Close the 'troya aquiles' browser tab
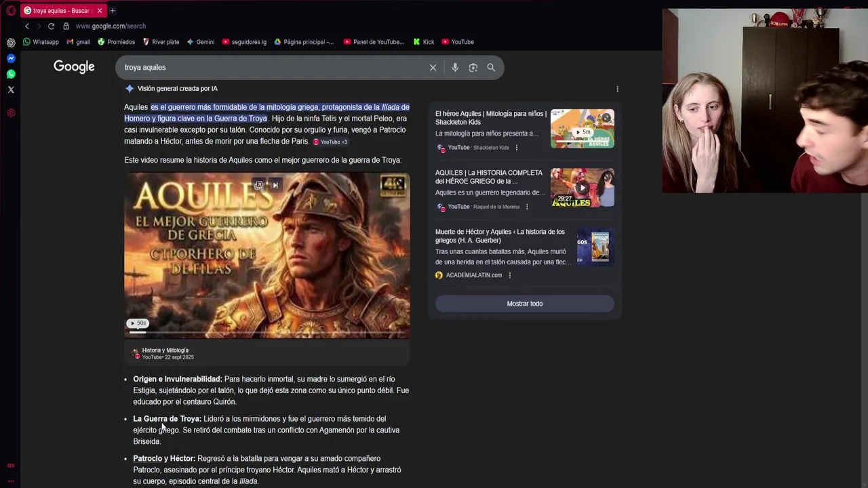The height and width of the screenshot is (488, 868). tap(100, 10)
